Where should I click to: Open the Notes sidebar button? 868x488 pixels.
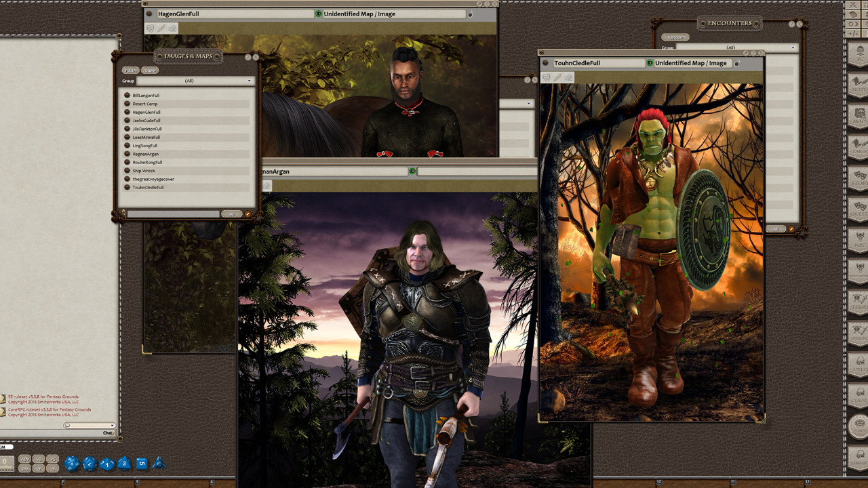(859, 84)
